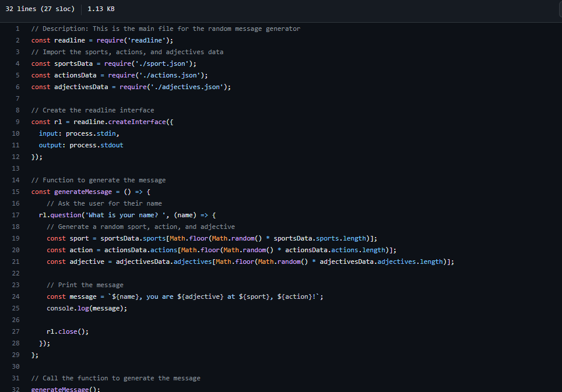Click the 'stdin' property on line 10
Viewport: 562px width, 392px height.
coord(106,133)
